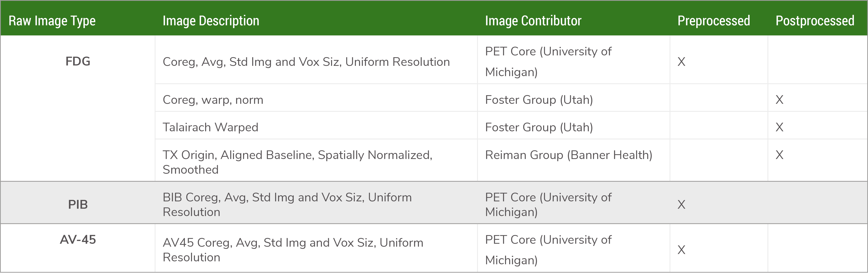Select the AV-45 raw image type cell
The height and width of the screenshot is (276, 868).
click(78, 240)
